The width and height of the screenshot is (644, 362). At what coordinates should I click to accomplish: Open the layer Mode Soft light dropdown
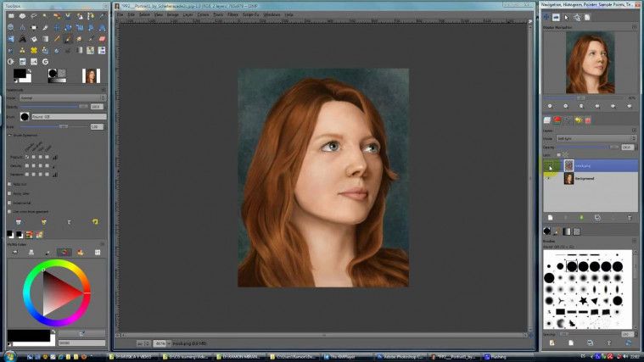pyautogui.click(x=596, y=138)
